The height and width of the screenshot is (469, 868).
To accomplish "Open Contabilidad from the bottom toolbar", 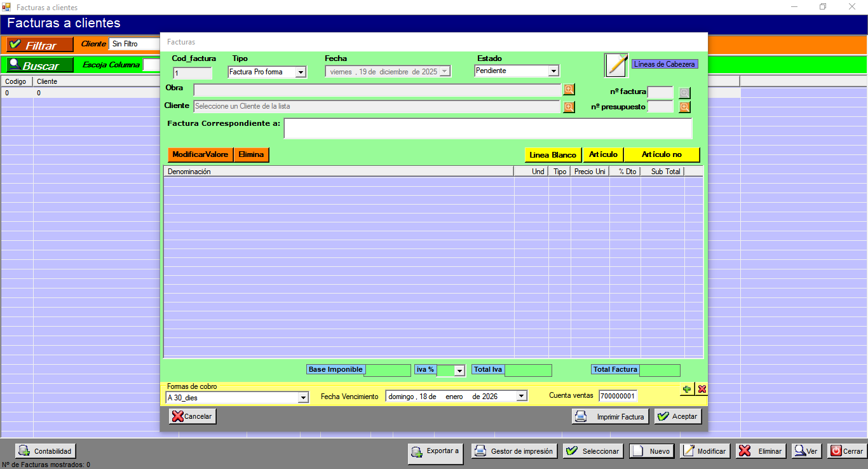I will [x=45, y=451].
